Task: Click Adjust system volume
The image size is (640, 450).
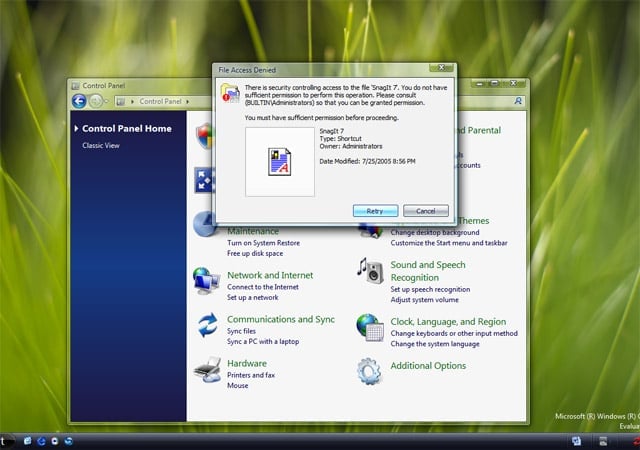Action: [x=424, y=300]
